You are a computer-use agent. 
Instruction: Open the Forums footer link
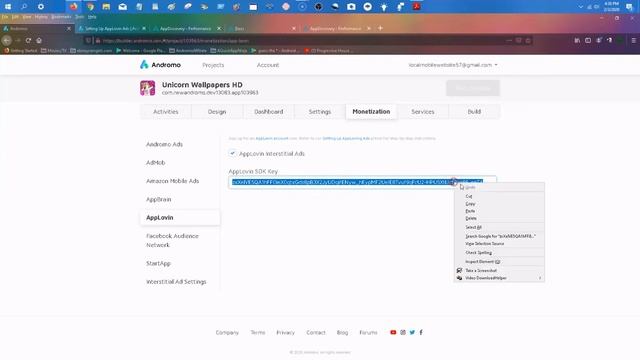[368, 333]
